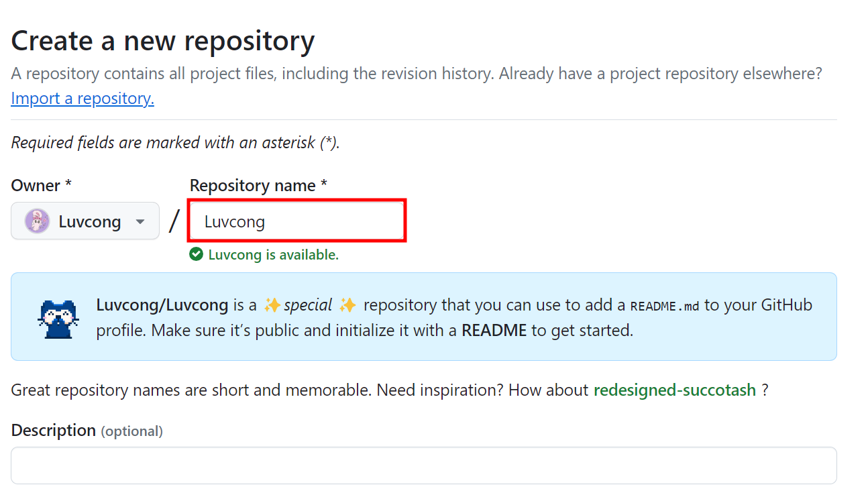This screenshot has width=868, height=495.
Task: Focus the Repository name input field
Action: pyautogui.click(x=297, y=221)
